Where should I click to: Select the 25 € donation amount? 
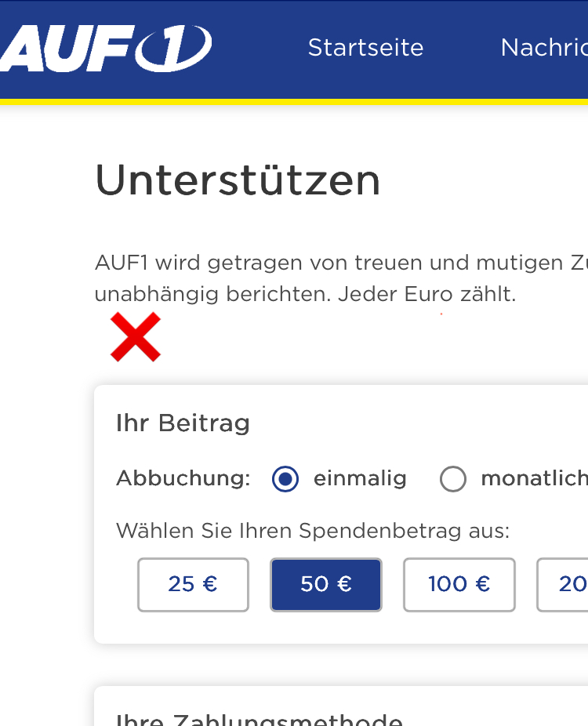pyautogui.click(x=193, y=584)
